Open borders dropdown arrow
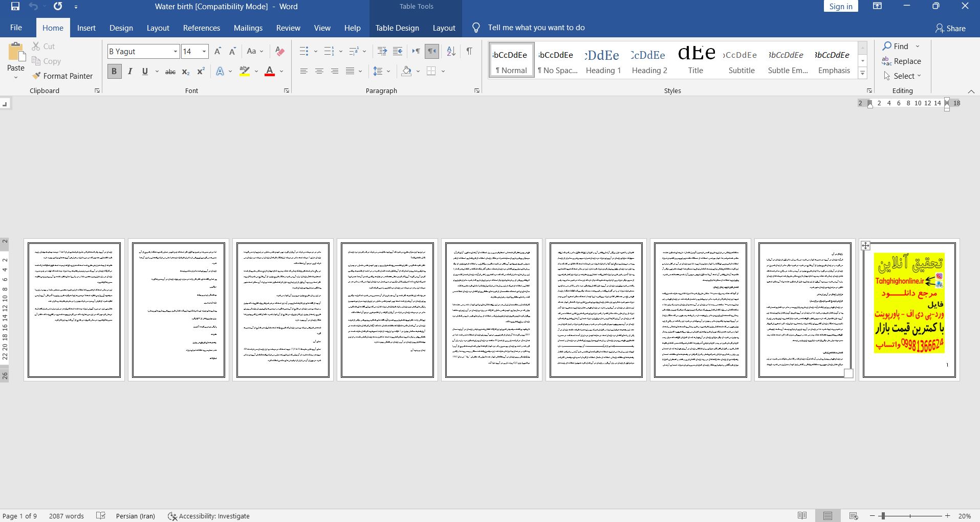Image resolution: width=980 pixels, height=522 pixels. [443, 71]
